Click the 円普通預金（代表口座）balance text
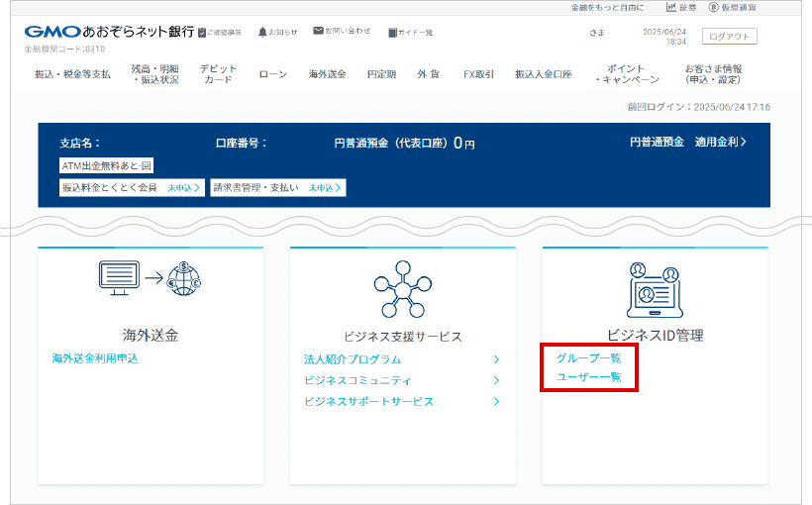 point(404,143)
